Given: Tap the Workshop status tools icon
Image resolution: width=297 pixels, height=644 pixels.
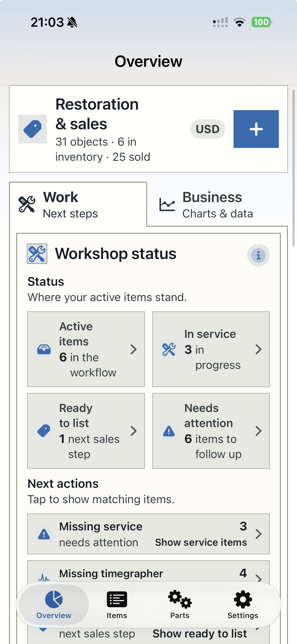Looking at the screenshot, I should (37, 254).
